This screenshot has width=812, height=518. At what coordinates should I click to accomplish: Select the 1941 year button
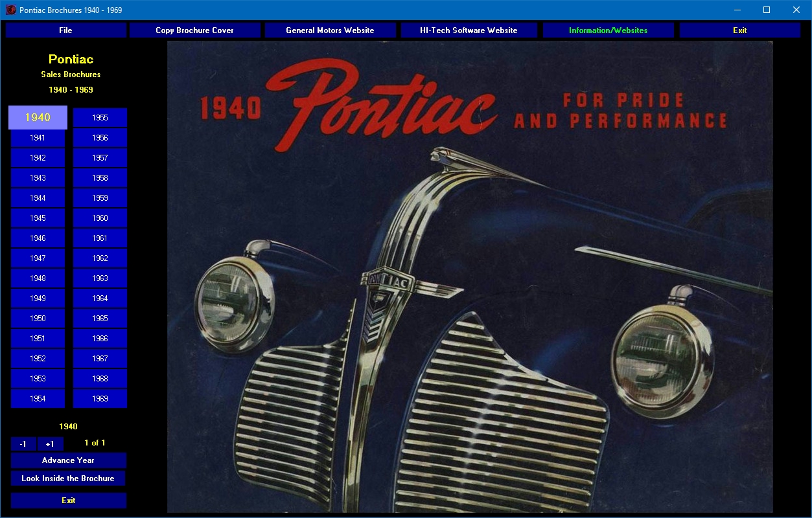tap(38, 138)
